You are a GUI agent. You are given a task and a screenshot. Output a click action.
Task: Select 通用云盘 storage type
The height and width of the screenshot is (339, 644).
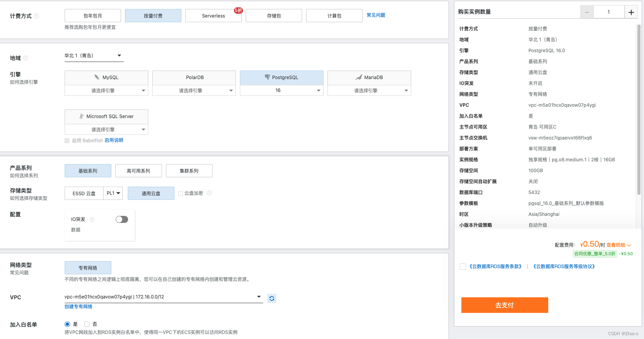(x=151, y=193)
